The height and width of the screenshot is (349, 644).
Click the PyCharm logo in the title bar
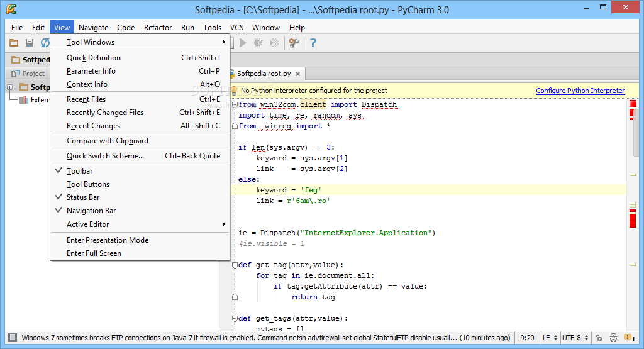pyautogui.click(x=11, y=9)
